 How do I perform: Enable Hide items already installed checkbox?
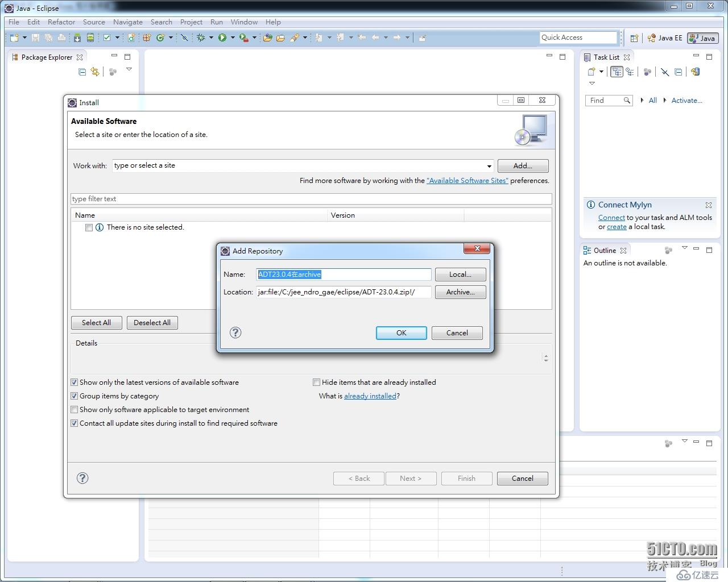[x=316, y=383]
